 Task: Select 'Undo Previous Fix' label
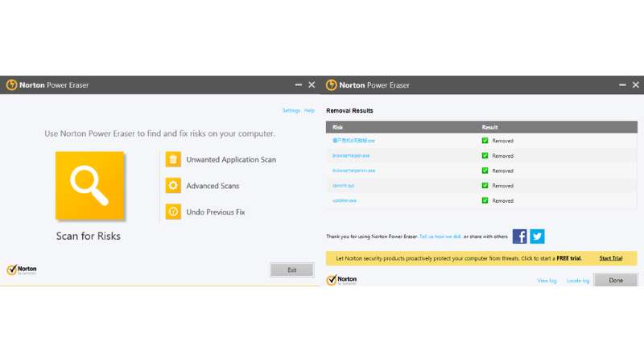pyautogui.click(x=216, y=212)
